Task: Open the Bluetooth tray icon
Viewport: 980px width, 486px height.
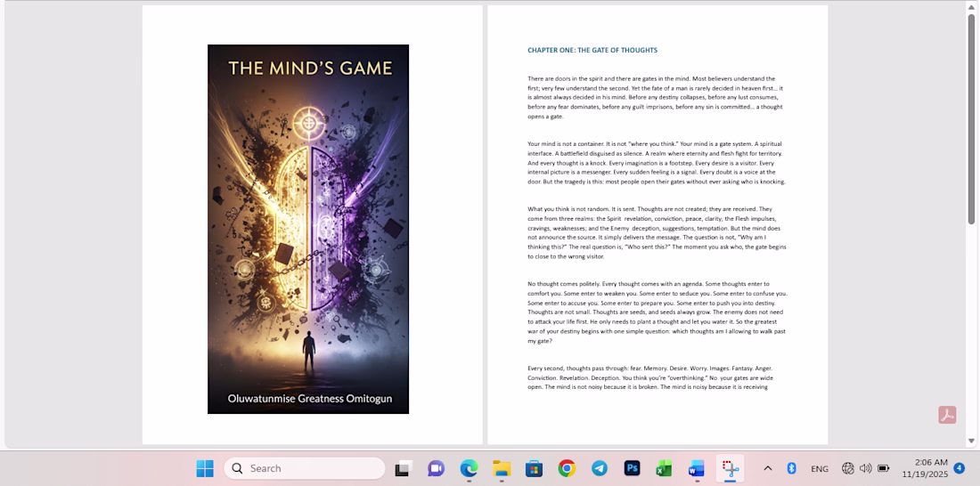Action: [x=790, y=468]
